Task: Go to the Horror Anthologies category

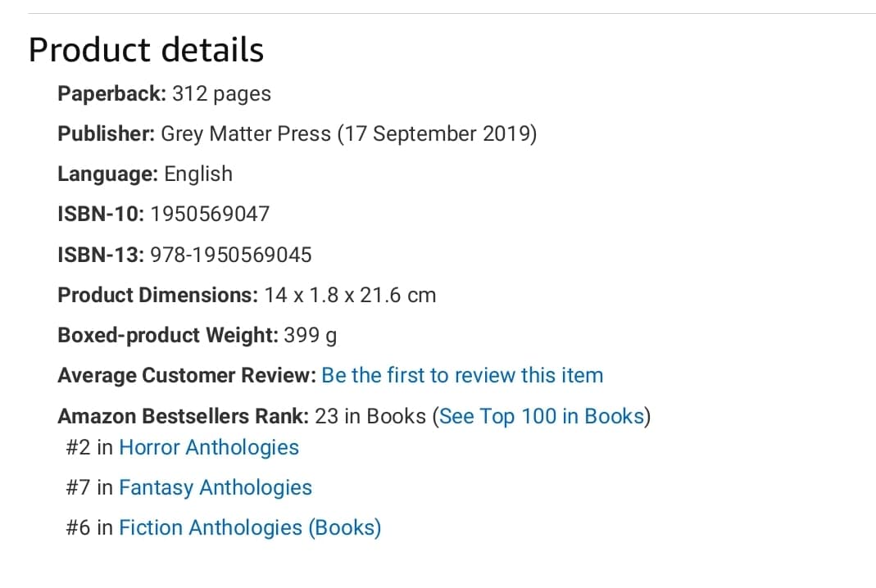Action: pyautogui.click(x=209, y=448)
